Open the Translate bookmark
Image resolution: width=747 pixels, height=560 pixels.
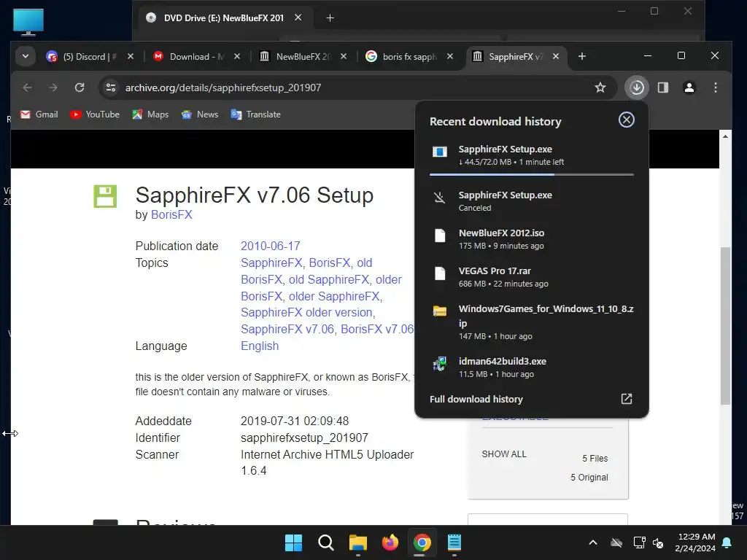[256, 114]
